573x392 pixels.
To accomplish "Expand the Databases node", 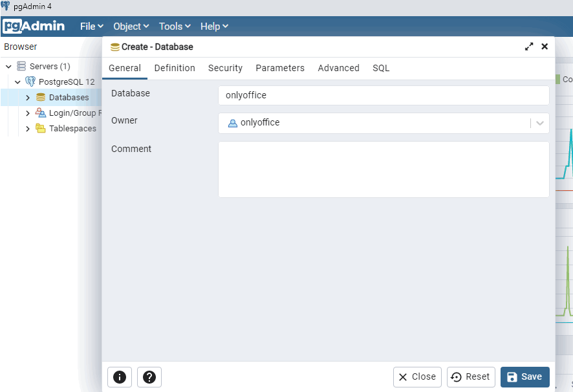I will pos(28,98).
